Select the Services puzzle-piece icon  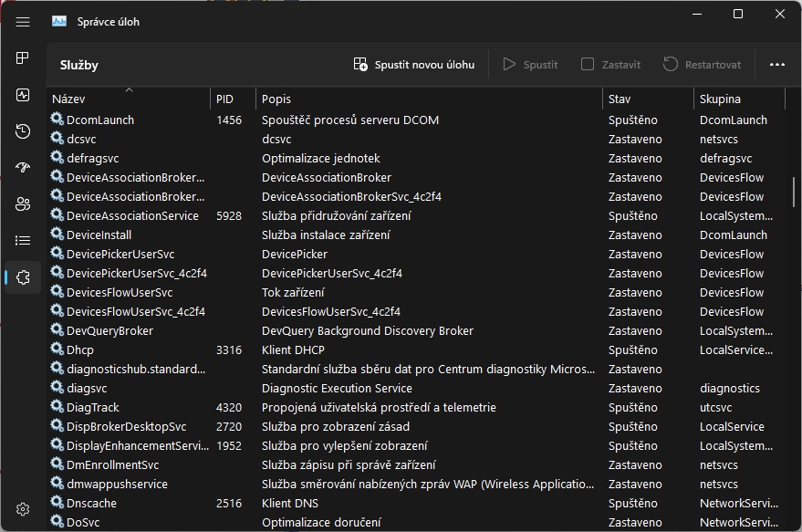tap(23, 277)
